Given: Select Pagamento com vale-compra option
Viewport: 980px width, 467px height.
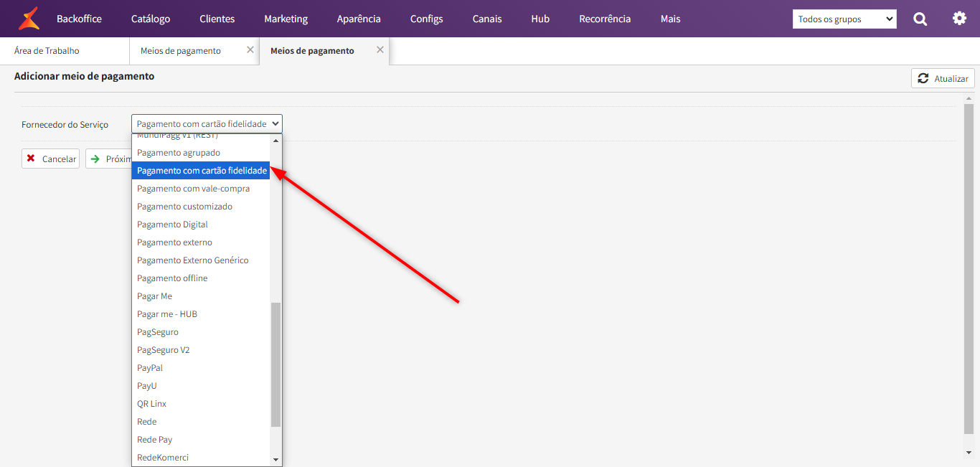Looking at the screenshot, I should coord(201,189).
